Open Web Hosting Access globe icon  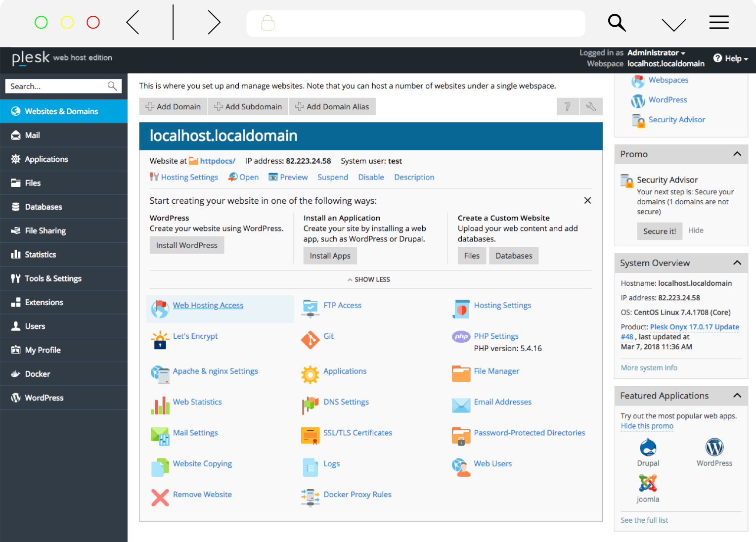(160, 309)
